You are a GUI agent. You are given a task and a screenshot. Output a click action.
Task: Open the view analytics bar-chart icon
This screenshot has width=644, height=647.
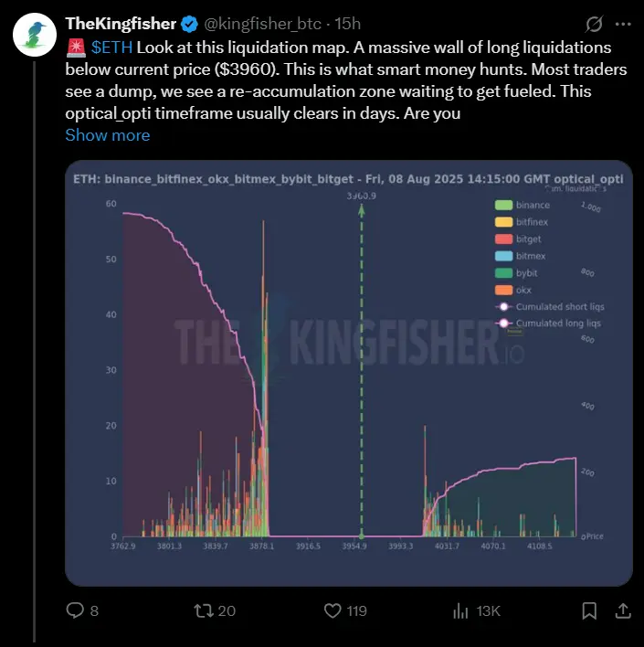[460, 610]
